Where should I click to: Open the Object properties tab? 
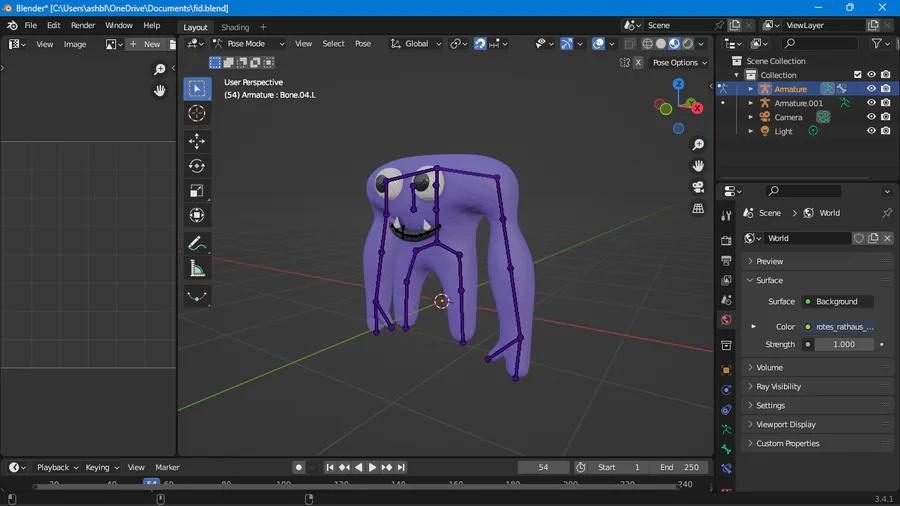point(726,370)
